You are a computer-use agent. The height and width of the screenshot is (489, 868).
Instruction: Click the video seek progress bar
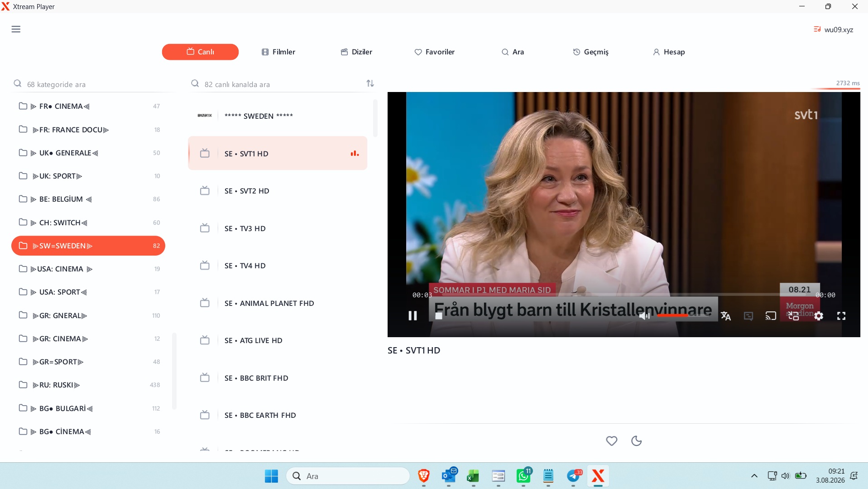pos(623,295)
